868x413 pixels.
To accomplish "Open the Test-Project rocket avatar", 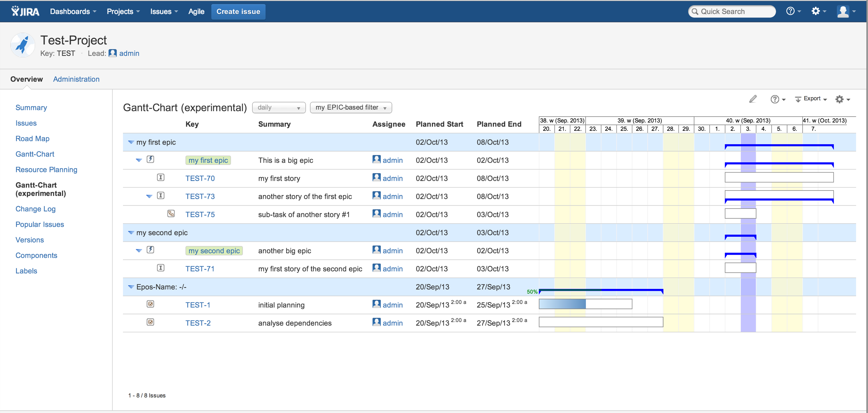I will (x=23, y=45).
